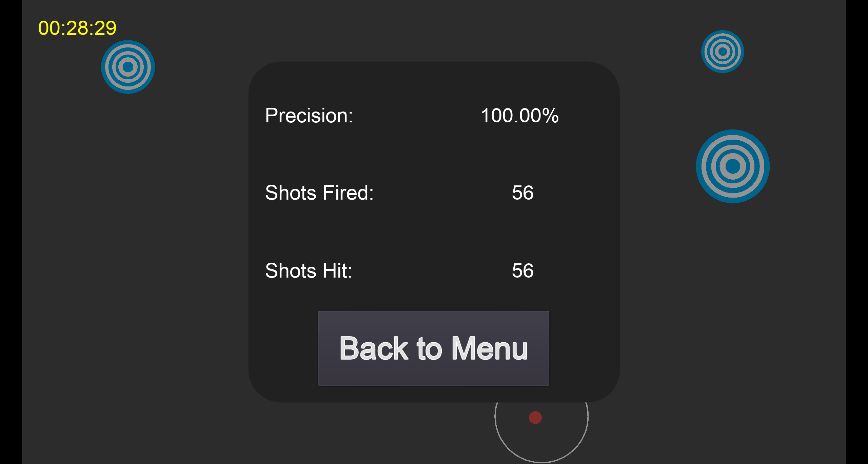Click the Shots Fired label
Image resolution: width=868 pixels, height=464 pixels.
pyautogui.click(x=319, y=193)
